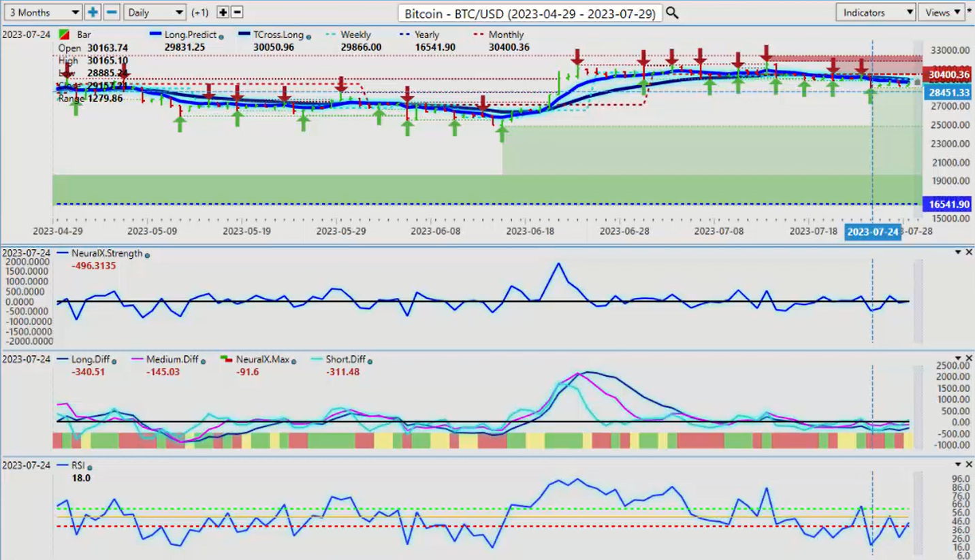This screenshot has height=560, width=975.
Task: Open the 3 Months time range dropdown
Action: (x=42, y=12)
